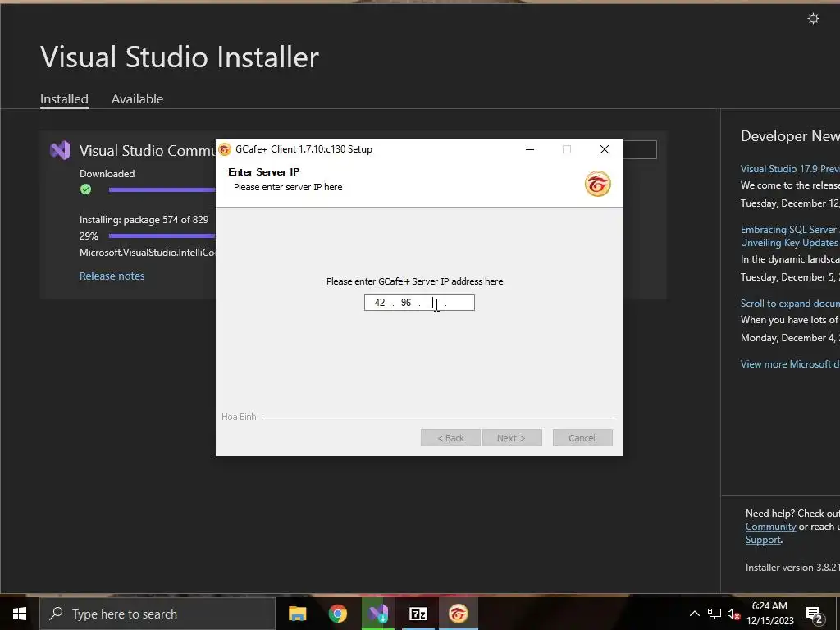The width and height of the screenshot is (840, 630).
Task: Open 7-Zip from the taskbar
Action: [x=418, y=614]
